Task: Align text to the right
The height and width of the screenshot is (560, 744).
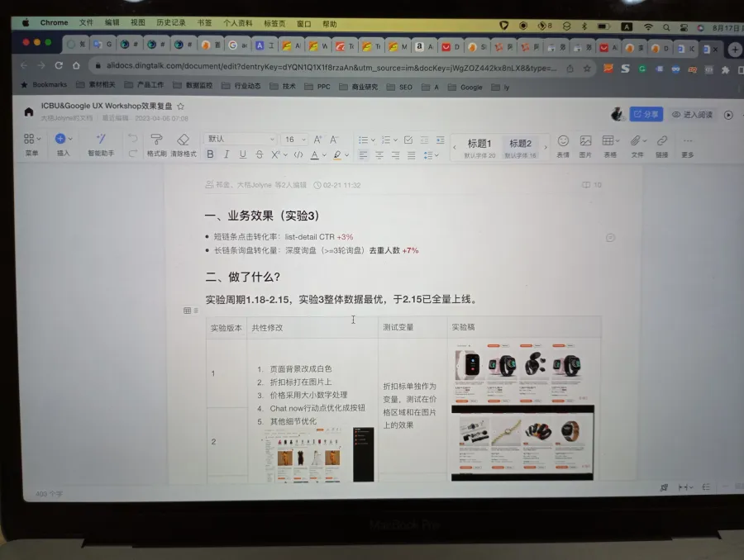Action: 395,155
